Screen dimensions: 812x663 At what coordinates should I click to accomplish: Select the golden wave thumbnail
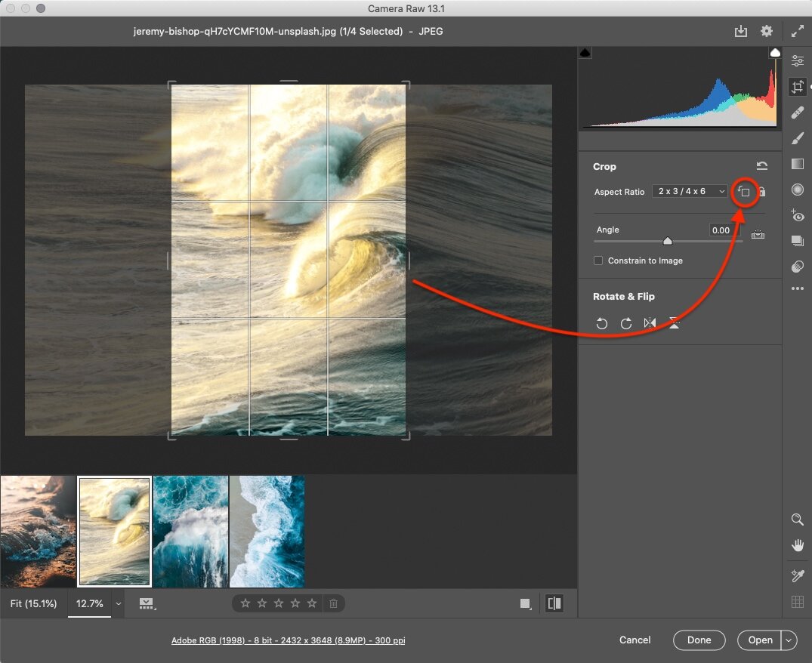tap(115, 532)
